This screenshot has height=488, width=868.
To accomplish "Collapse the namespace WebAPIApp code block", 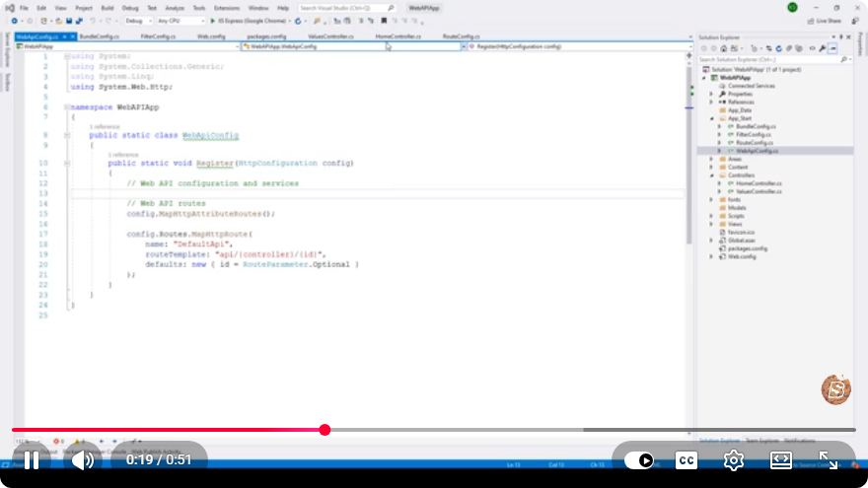I will (66, 107).
